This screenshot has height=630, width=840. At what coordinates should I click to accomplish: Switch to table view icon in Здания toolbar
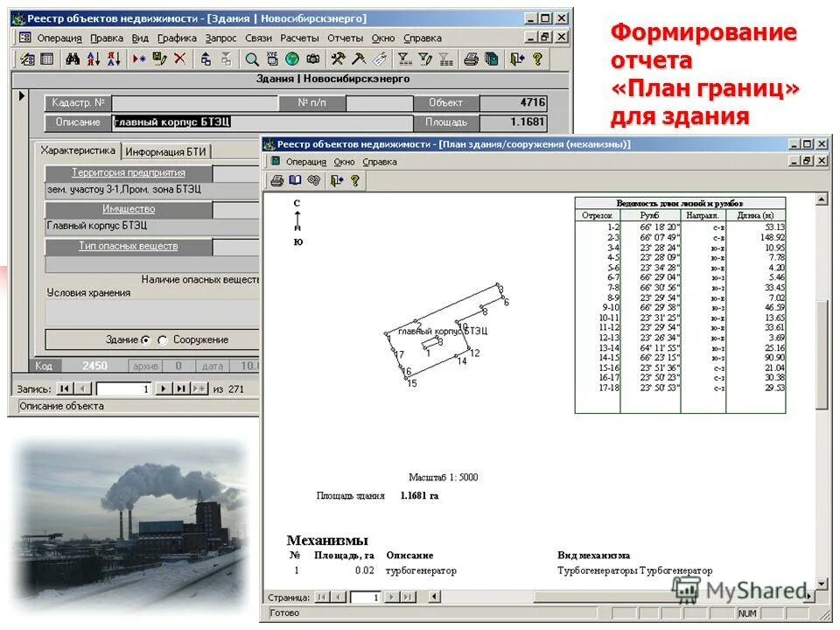click(47, 59)
